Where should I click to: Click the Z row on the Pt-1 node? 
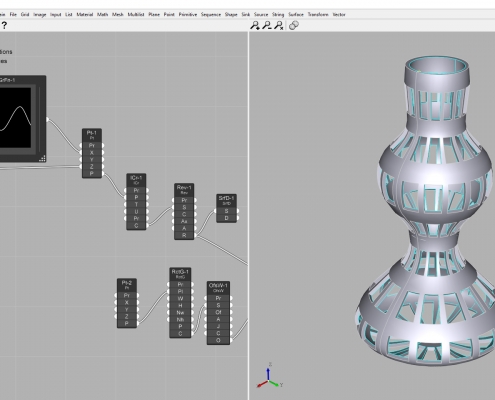point(92,166)
